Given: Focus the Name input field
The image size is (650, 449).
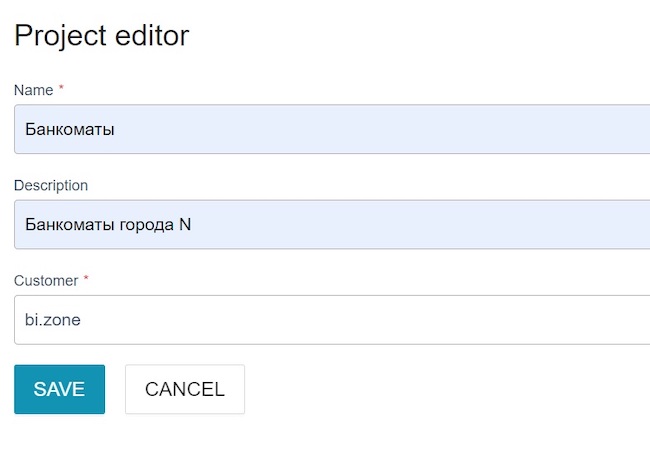Looking at the screenshot, I should click(x=332, y=129).
